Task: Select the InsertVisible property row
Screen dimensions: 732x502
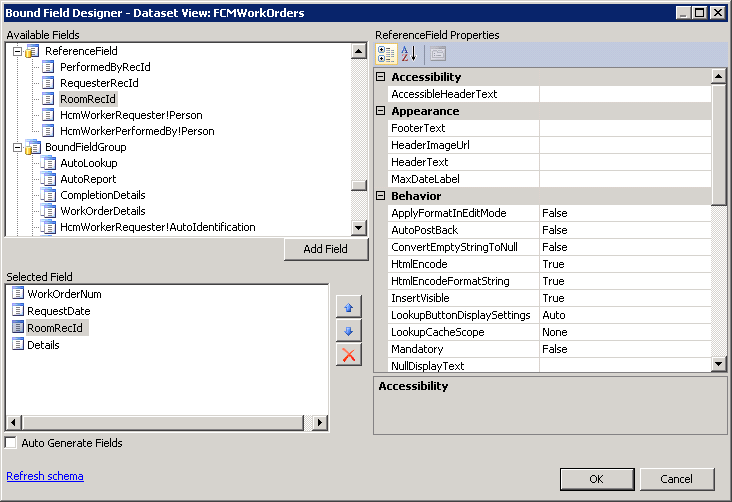Action: (549, 298)
